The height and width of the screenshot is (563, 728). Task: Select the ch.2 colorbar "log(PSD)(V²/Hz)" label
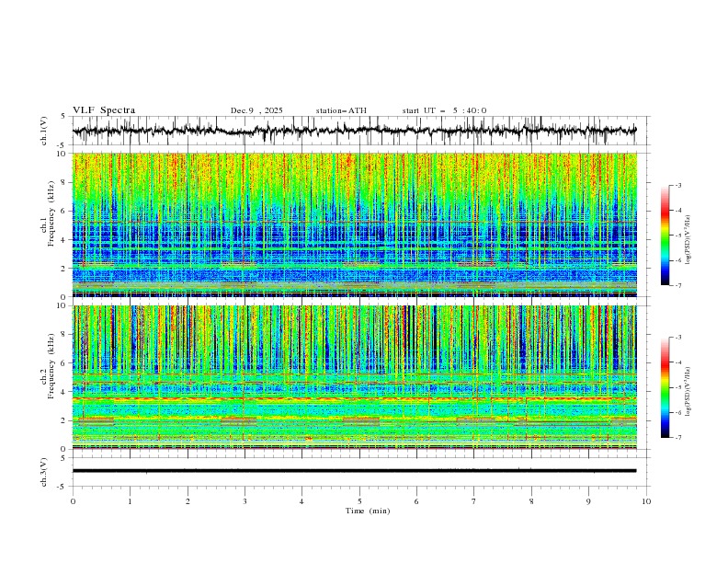[688, 392]
